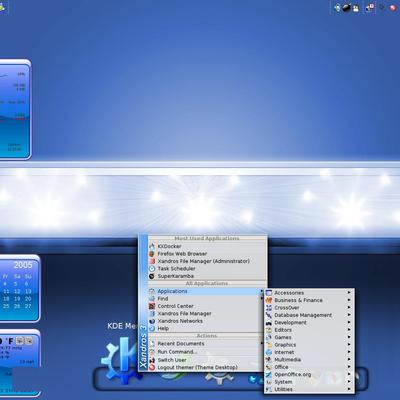Image resolution: width=400 pixels, height=400 pixels.
Task: Click the red round tray icon
Action: 393,8
